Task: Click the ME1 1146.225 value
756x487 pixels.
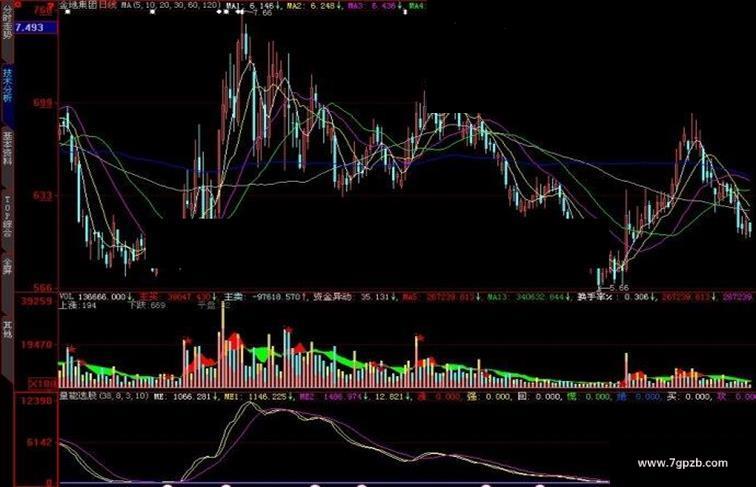Action: 260,397
